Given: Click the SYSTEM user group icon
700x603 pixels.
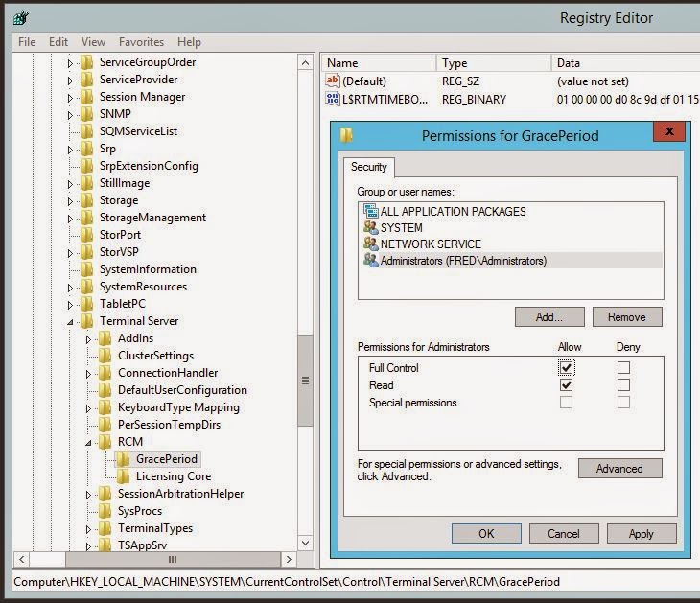Looking at the screenshot, I should click(x=370, y=227).
